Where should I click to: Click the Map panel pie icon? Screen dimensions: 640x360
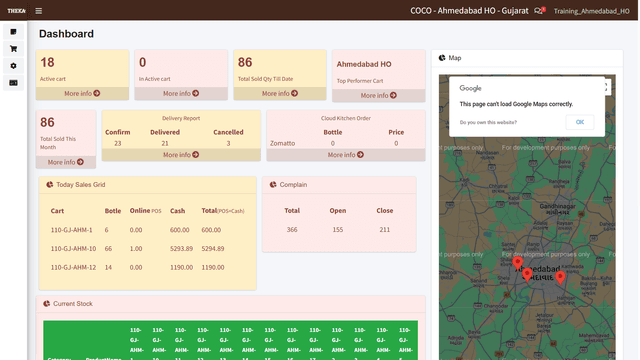click(x=442, y=58)
